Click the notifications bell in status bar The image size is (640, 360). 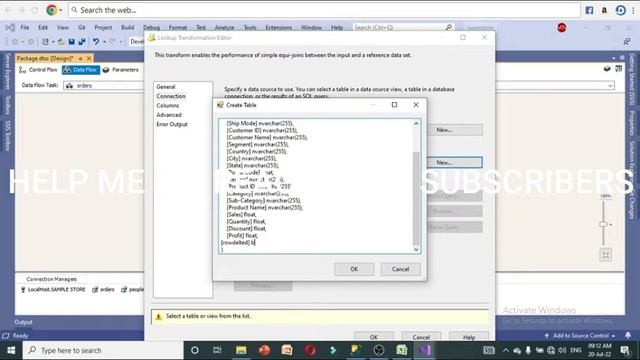[x=628, y=335]
